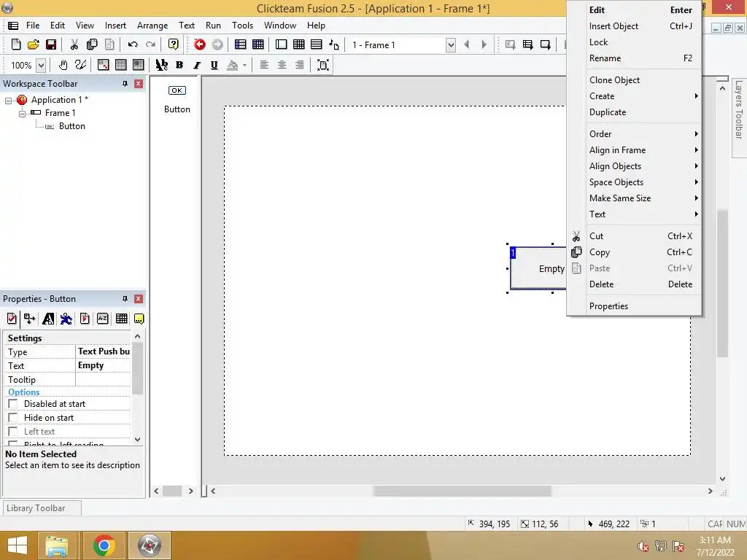
Task: Collapse the Frame 1 tree node
Action: coord(22,114)
